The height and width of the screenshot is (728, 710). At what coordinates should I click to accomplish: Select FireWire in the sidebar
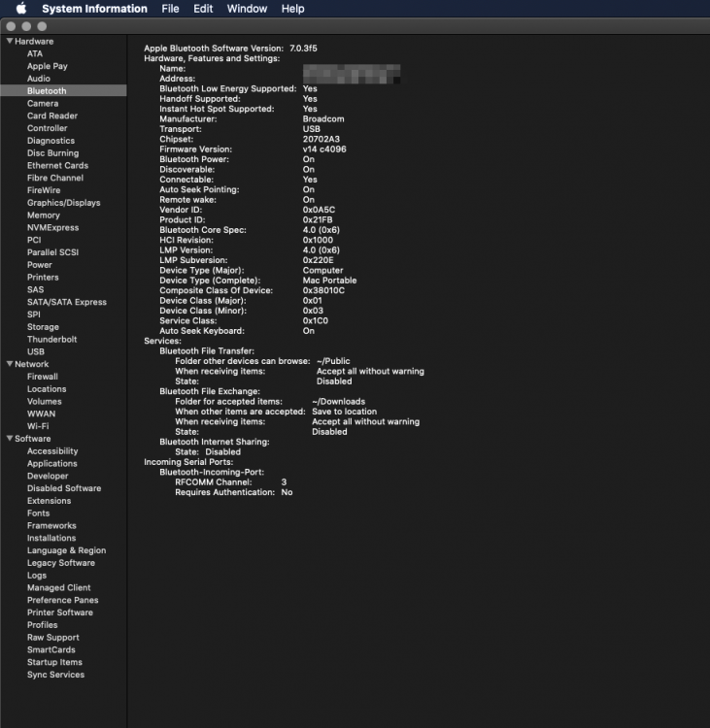44,190
